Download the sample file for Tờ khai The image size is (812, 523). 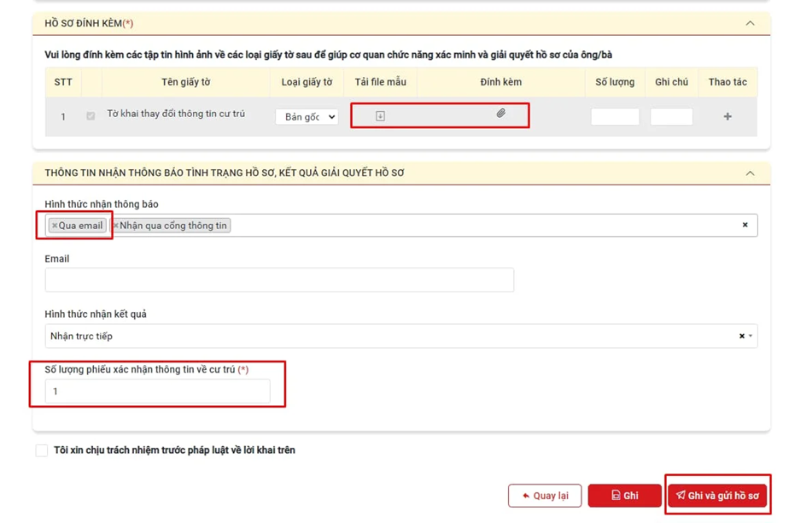380,116
